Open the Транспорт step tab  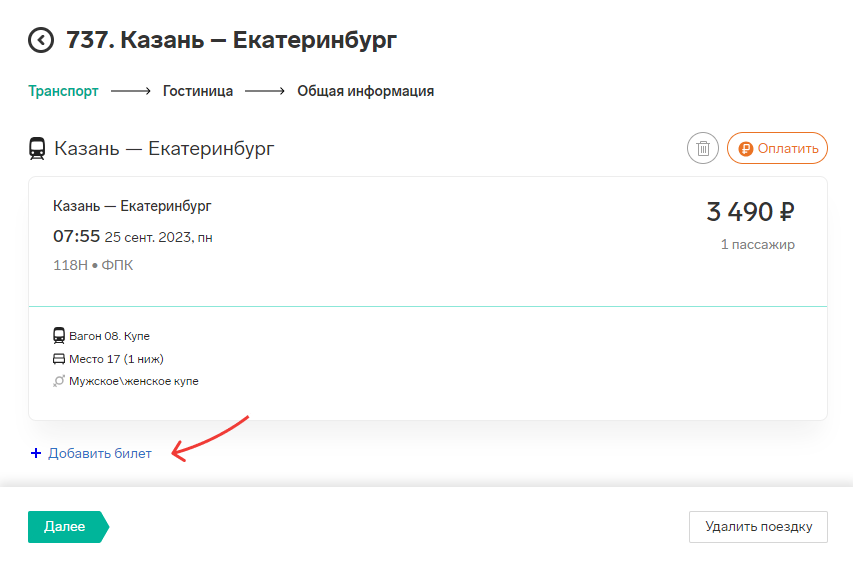point(63,91)
